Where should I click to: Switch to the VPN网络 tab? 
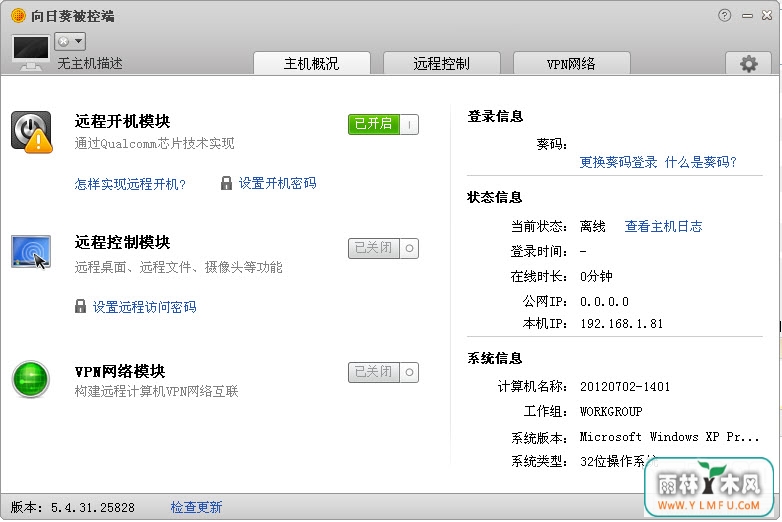pos(572,63)
